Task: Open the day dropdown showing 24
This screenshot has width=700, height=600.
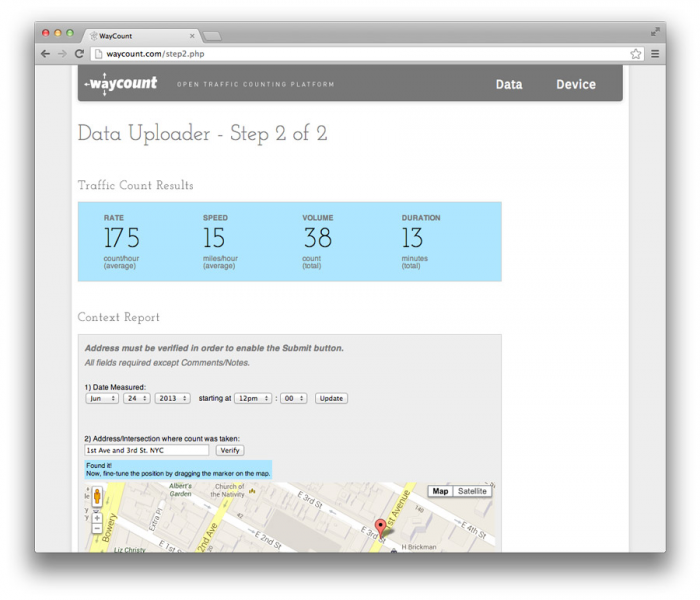Action: [136, 398]
